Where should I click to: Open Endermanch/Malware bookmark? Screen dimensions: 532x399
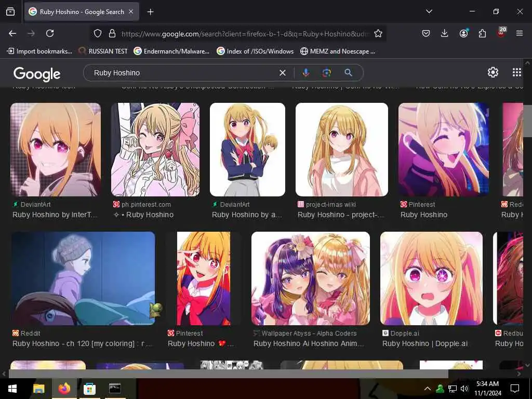pos(171,51)
